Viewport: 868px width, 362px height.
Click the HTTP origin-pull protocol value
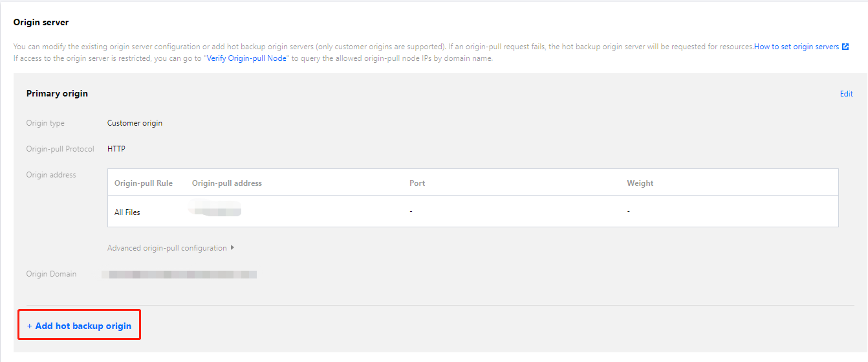[x=116, y=149]
